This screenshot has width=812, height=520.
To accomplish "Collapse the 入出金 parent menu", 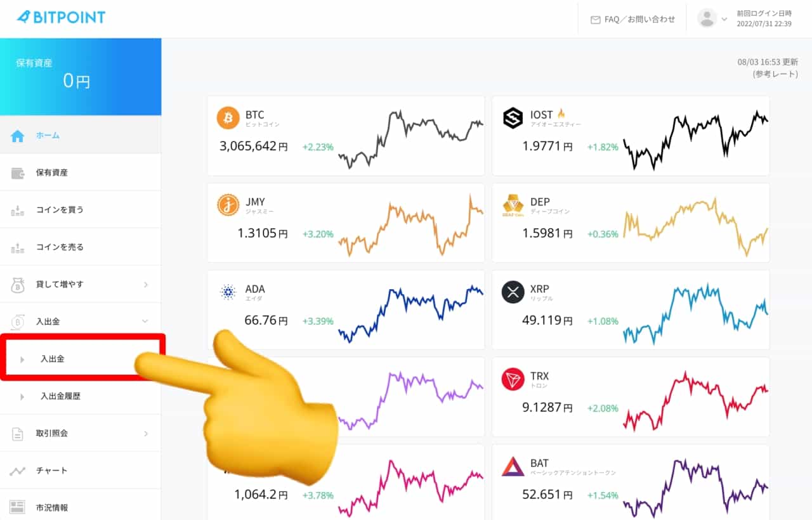I will coord(81,322).
